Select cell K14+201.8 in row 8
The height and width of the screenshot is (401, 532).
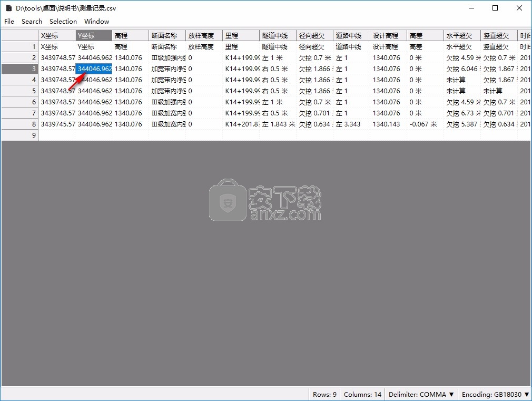click(x=241, y=124)
